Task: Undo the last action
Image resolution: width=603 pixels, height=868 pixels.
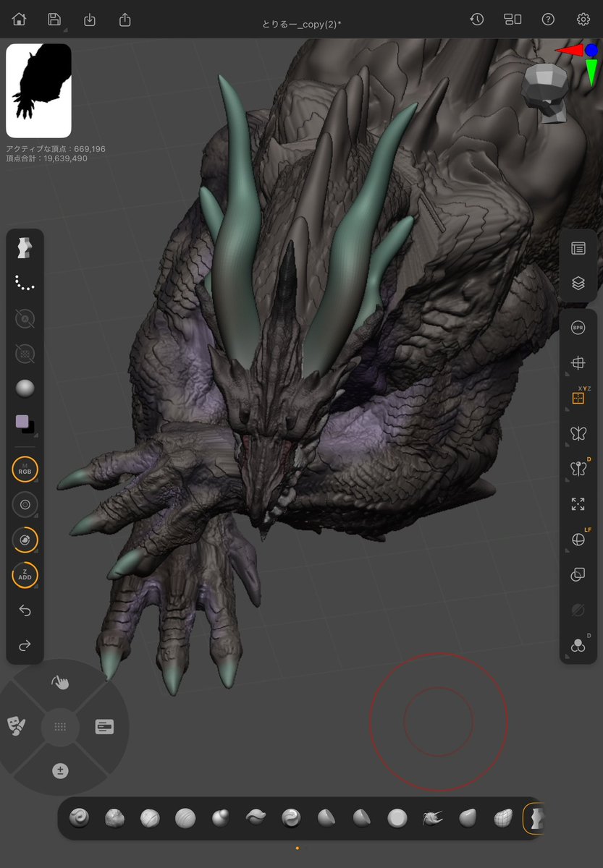Action: point(25,610)
